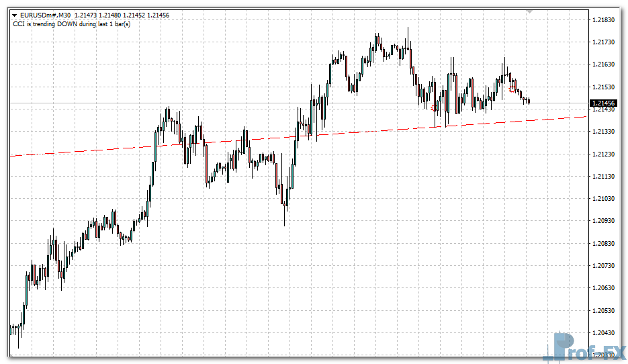628x364 pixels.
Task: Click the gray chart shift triangle marker
Action: pos(529,11)
